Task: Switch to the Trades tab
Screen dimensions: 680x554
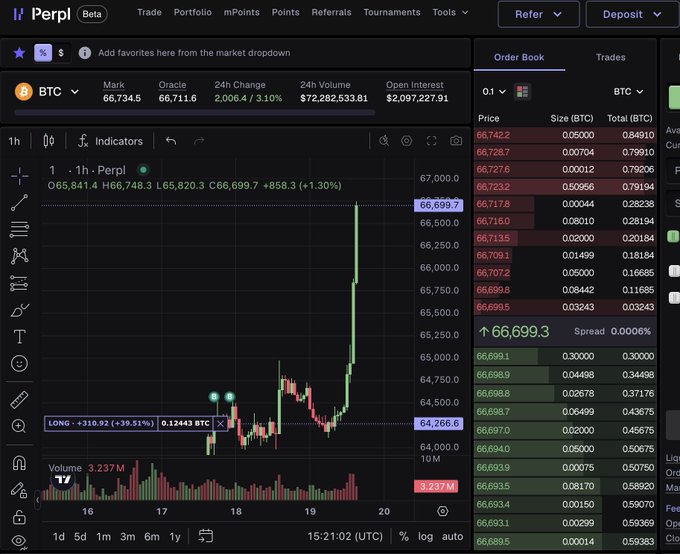Action: click(611, 57)
